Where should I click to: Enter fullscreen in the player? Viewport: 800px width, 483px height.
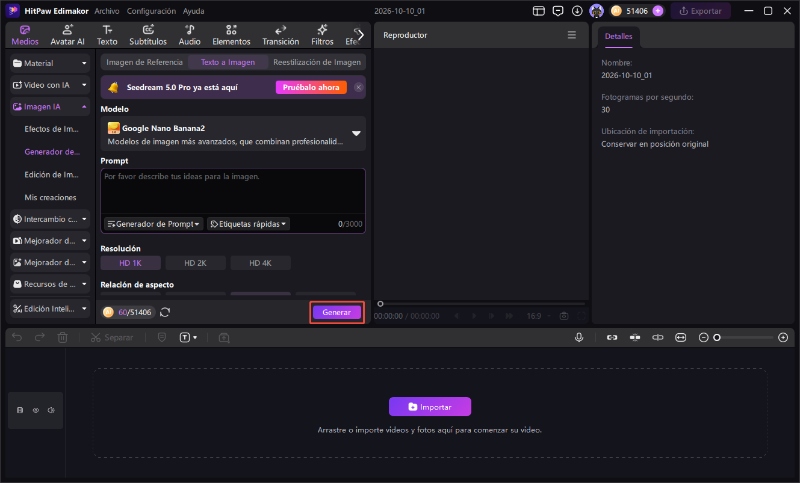point(581,316)
